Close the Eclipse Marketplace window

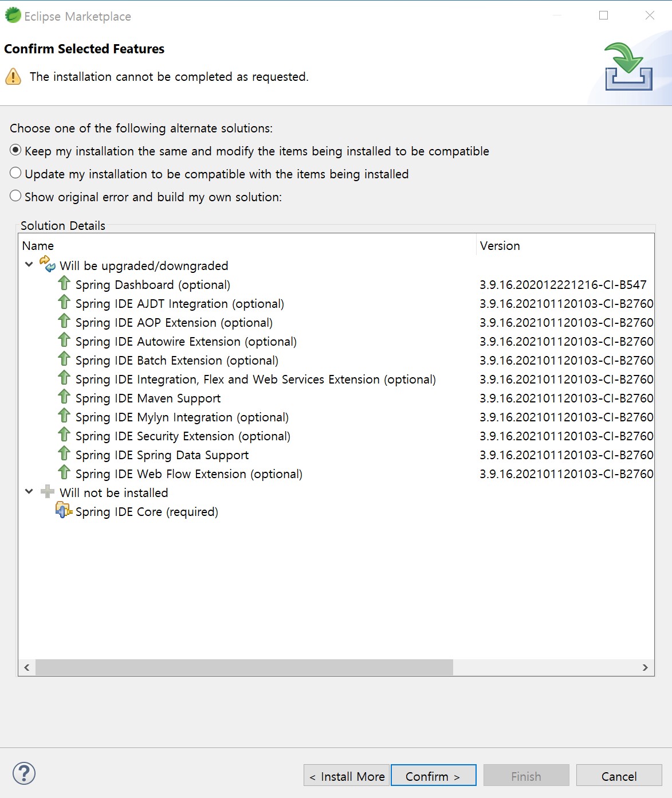click(650, 15)
